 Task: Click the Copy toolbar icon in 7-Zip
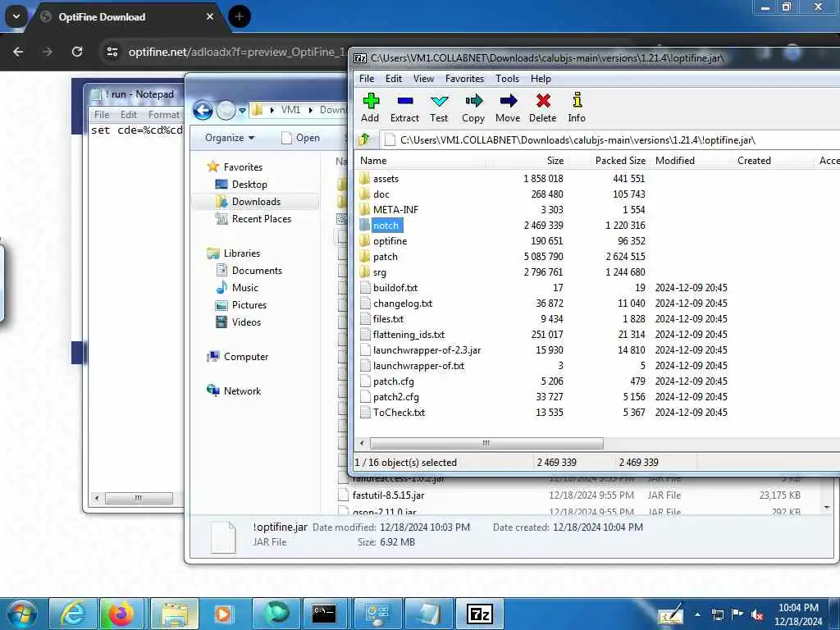[473, 107]
